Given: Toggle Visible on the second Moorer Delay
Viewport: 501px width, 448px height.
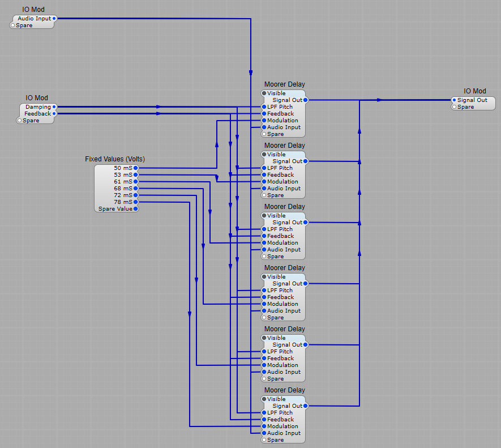Looking at the screenshot, I should click(264, 155).
